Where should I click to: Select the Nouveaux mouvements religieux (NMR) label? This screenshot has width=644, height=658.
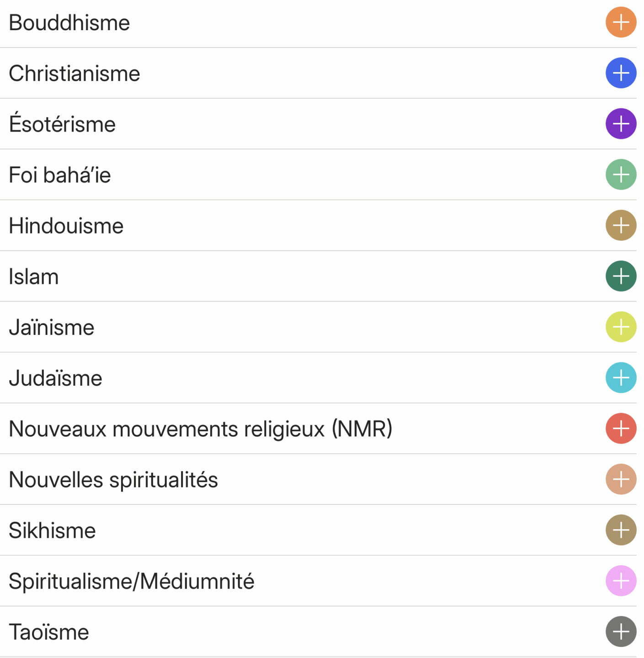(x=201, y=429)
